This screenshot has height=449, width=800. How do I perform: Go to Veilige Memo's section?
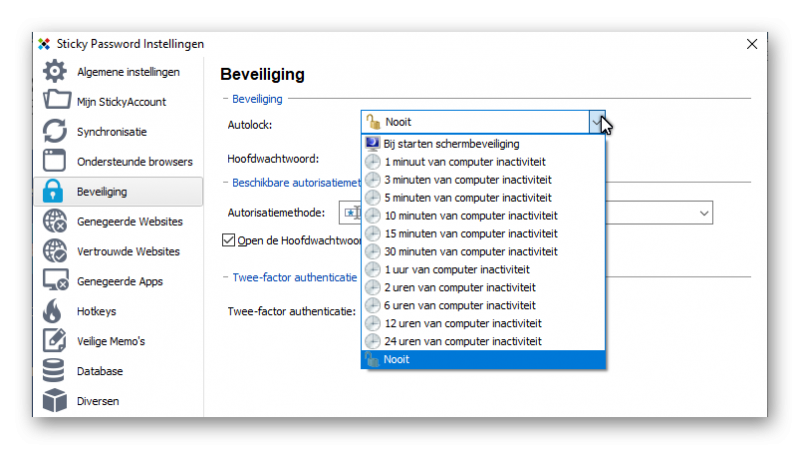coord(110,342)
